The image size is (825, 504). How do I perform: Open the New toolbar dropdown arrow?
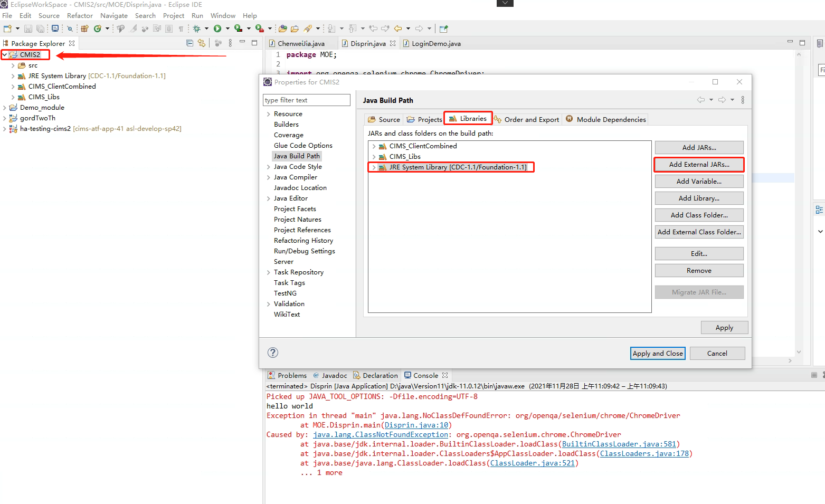point(17,28)
